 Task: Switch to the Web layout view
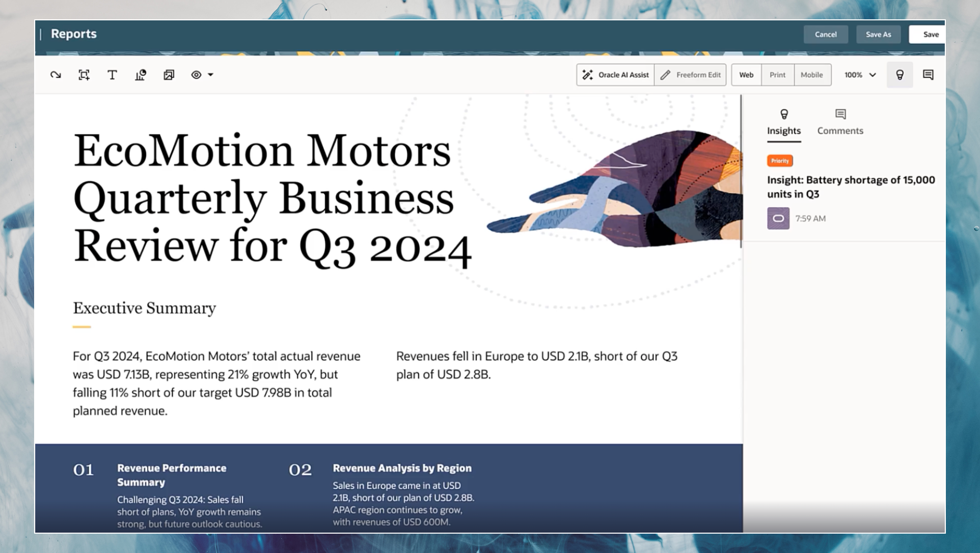pos(746,75)
